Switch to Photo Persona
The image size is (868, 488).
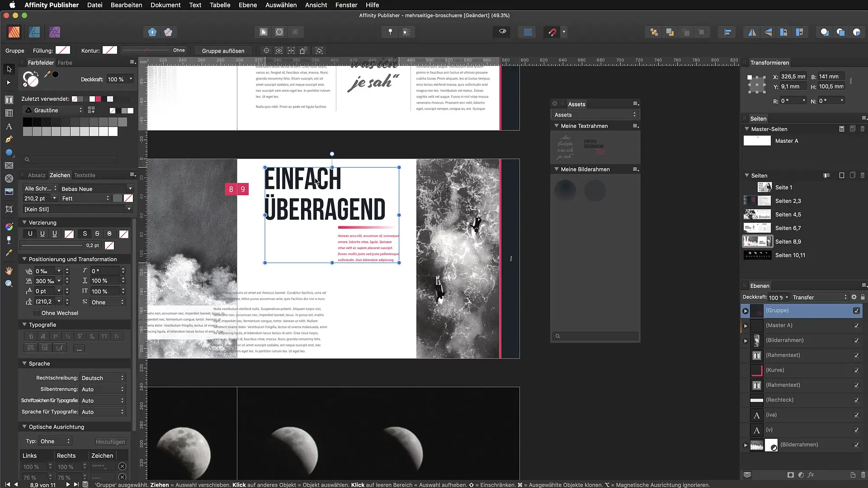click(55, 32)
